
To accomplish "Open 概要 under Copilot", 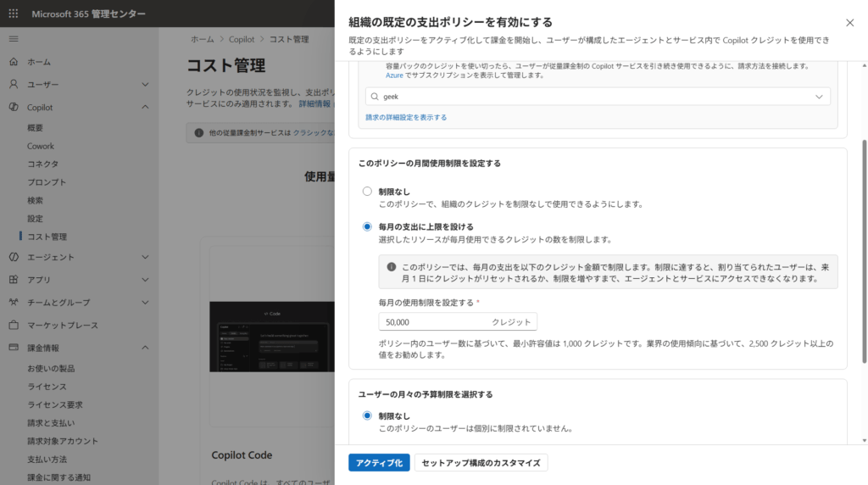I will pyautogui.click(x=35, y=128).
